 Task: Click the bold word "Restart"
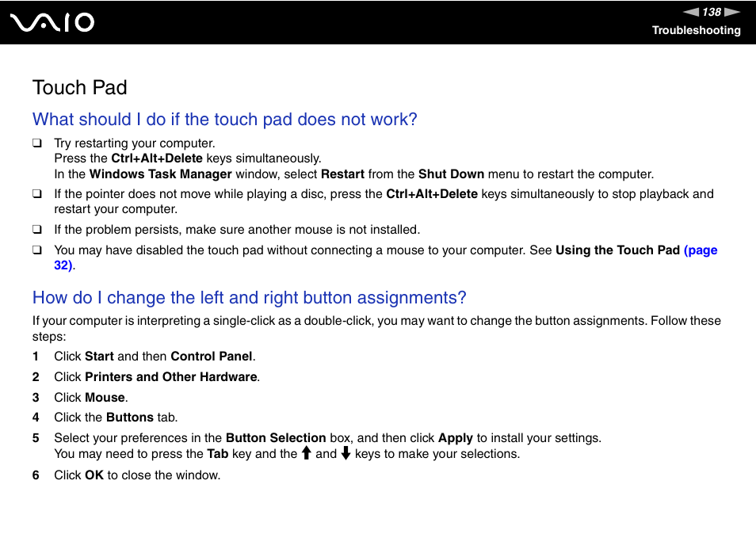[x=342, y=174]
